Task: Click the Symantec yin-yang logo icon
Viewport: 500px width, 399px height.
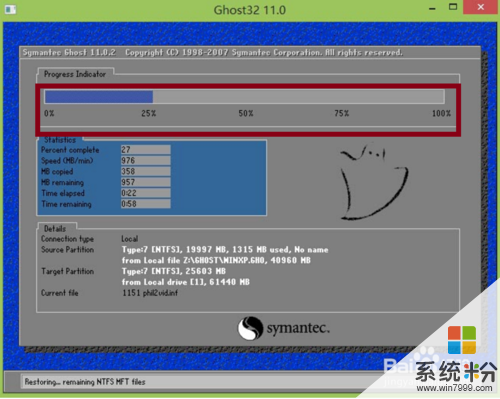Action: (250, 328)
